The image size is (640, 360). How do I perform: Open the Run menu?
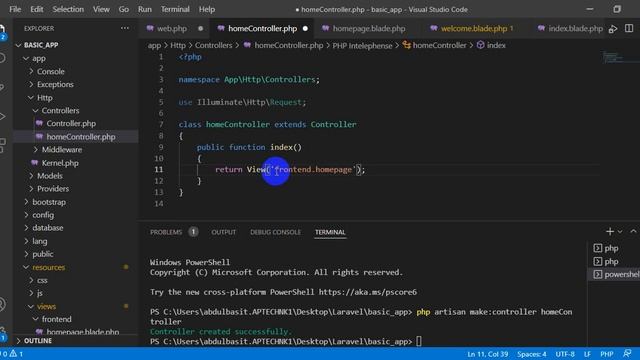pyautogui.click(x=144, y=9)
